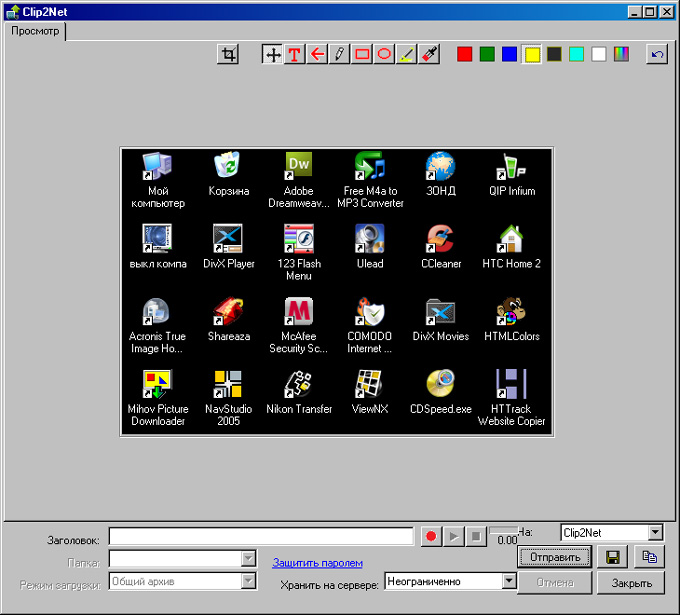680x615 pixels.
Task: Select the Ellipse shape tool
Action: click(384, 55)
